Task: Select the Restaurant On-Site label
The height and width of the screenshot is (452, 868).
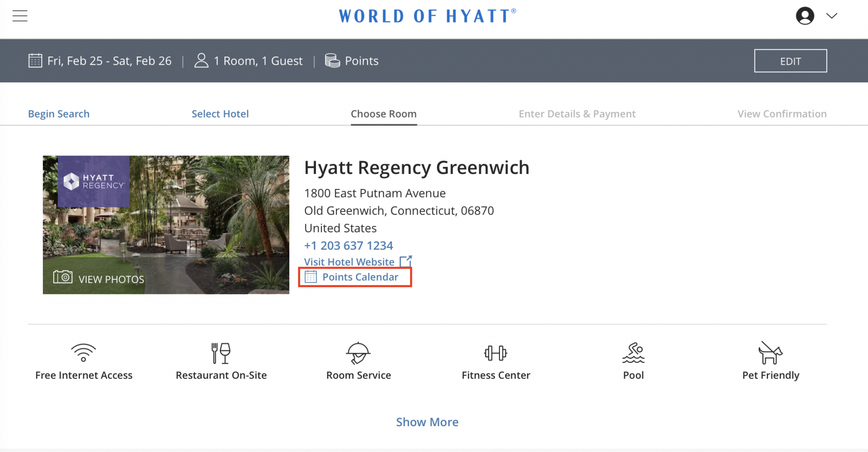Action: pos(221,375)
